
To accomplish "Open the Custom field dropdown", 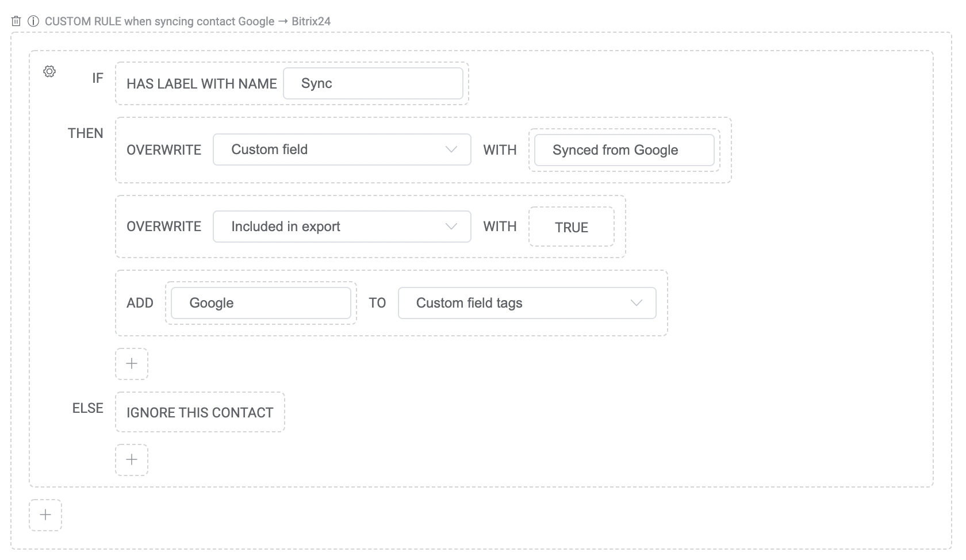I will [342, 149].
